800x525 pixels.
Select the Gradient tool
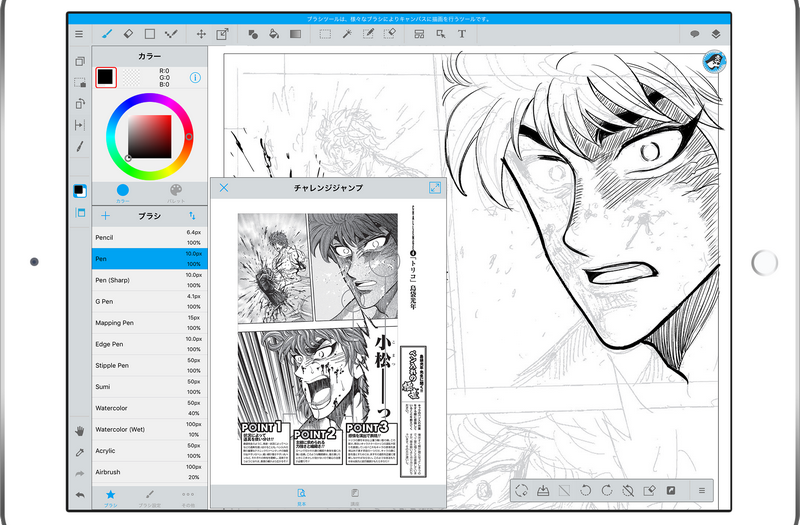coord(295,34)
